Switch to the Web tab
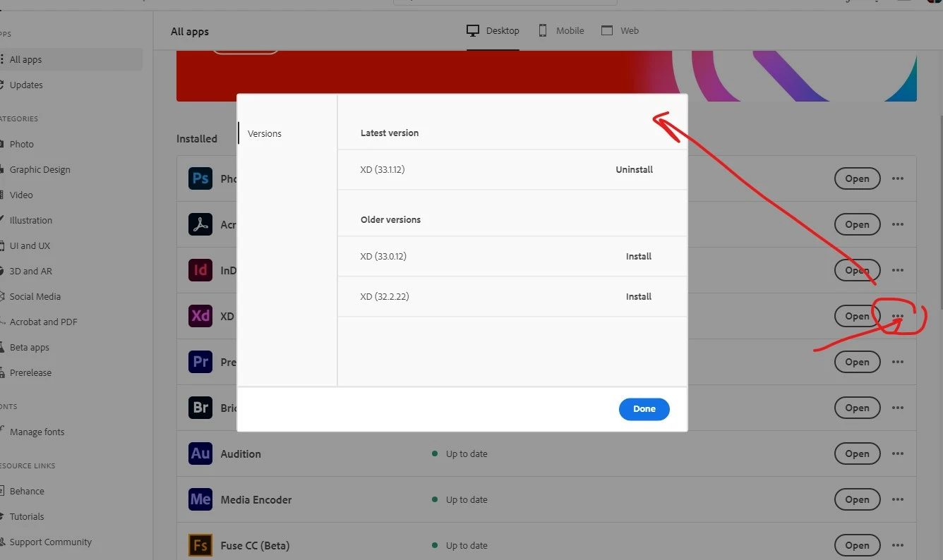The width and height of the screenshot is (943, 560). pos(620,31)
